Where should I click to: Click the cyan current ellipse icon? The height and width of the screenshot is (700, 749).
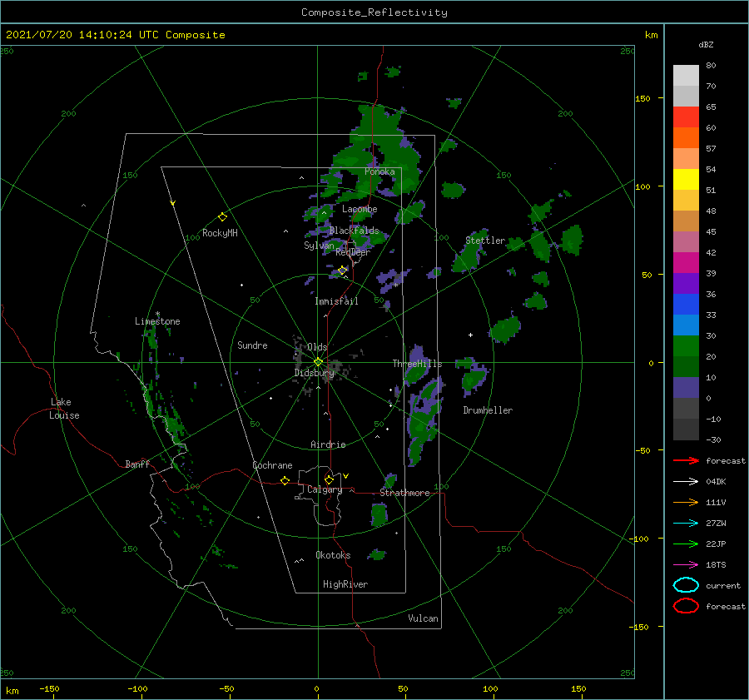[x=686, y=585]
